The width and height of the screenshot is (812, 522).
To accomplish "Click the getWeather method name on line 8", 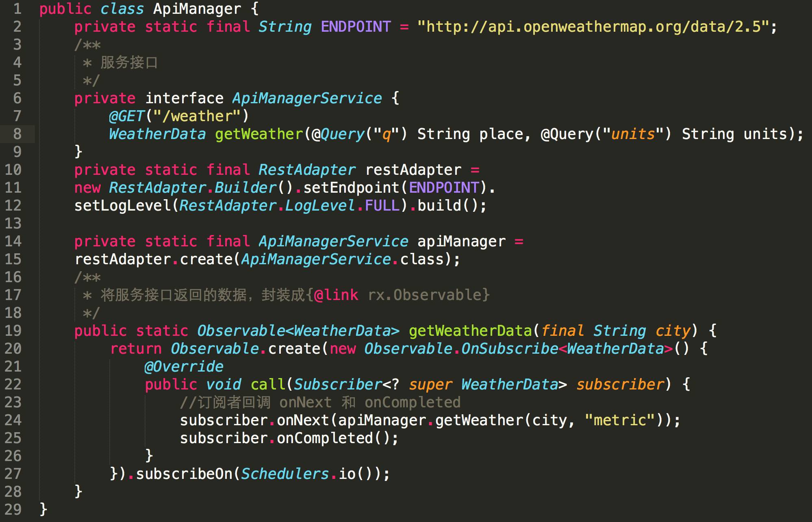I will (x=259, y=134).
